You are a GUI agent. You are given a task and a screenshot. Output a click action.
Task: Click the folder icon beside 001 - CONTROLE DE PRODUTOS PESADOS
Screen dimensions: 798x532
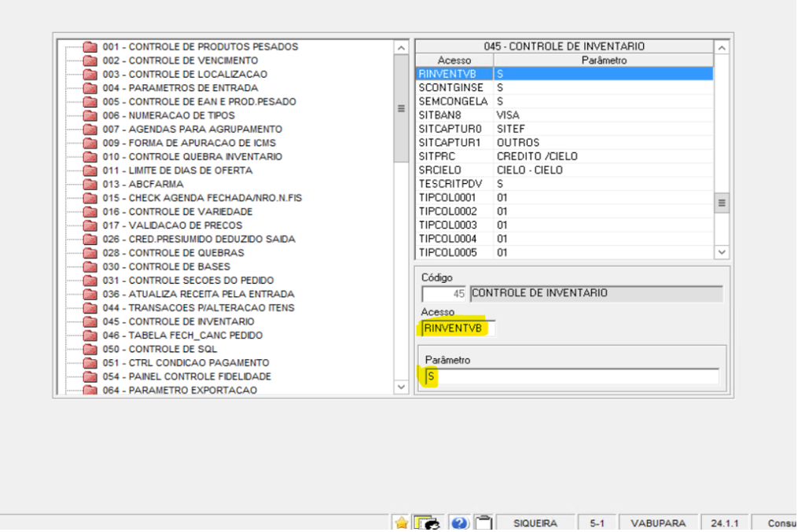pyautogui.click(x=89, y=47)
